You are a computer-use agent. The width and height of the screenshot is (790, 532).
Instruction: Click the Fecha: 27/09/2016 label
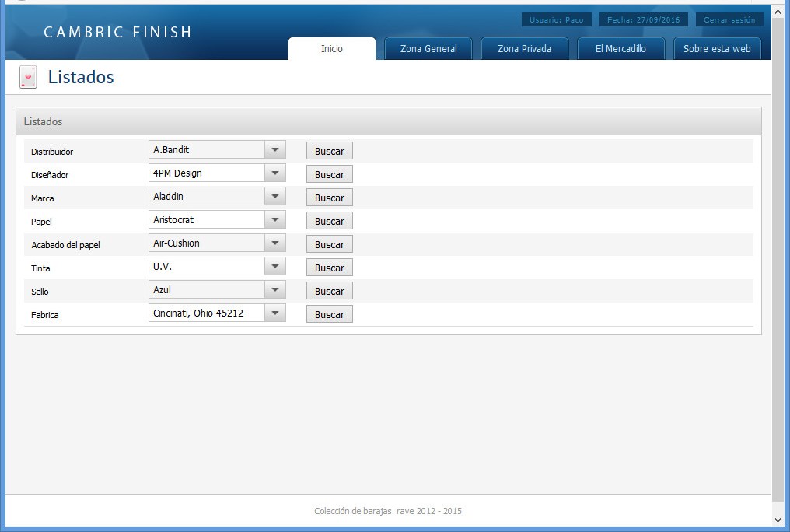(x=643, y=19)
